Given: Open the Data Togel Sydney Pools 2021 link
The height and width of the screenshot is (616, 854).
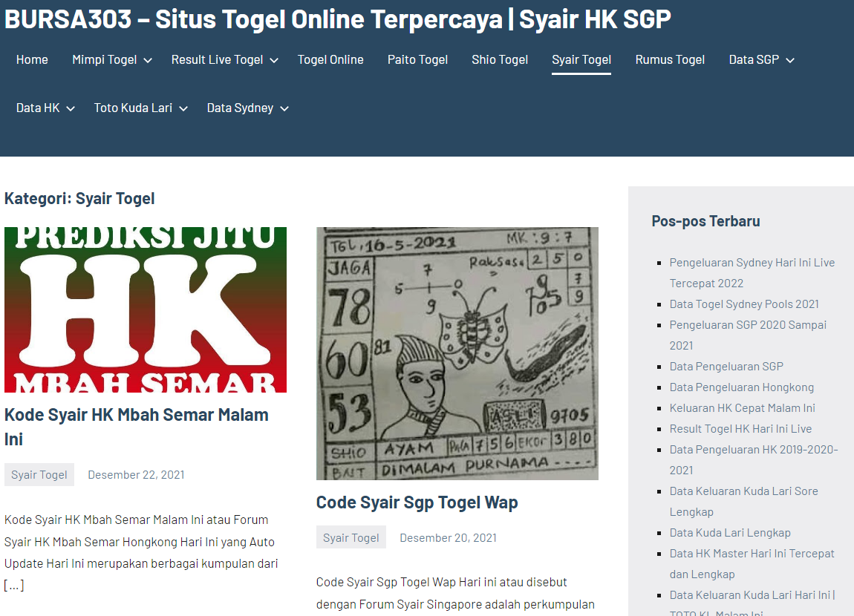Looking at the screenshot, I should [744, 304].
